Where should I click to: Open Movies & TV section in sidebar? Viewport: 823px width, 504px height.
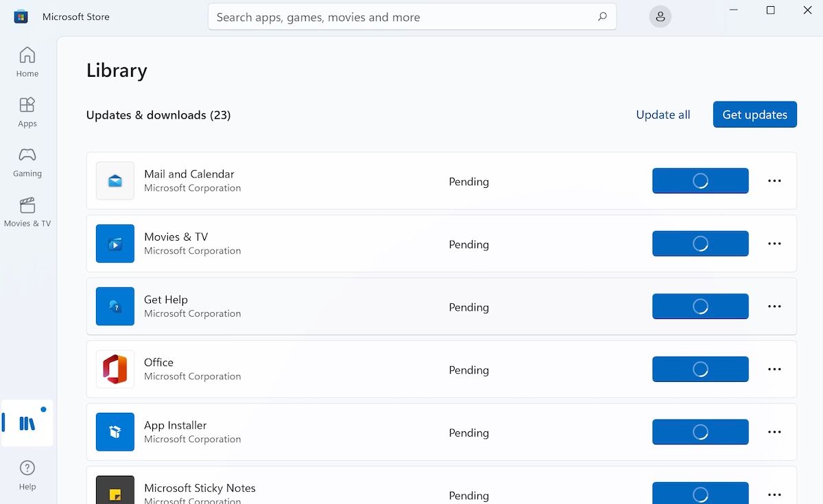click(27, 212)
